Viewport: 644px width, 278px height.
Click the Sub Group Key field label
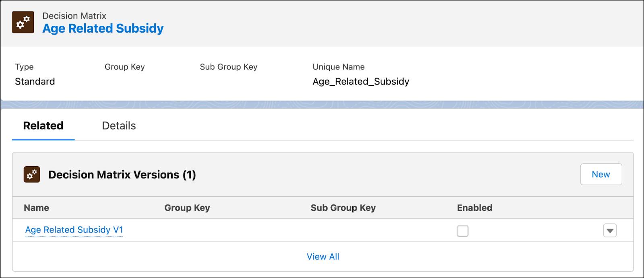click(228, 67)
